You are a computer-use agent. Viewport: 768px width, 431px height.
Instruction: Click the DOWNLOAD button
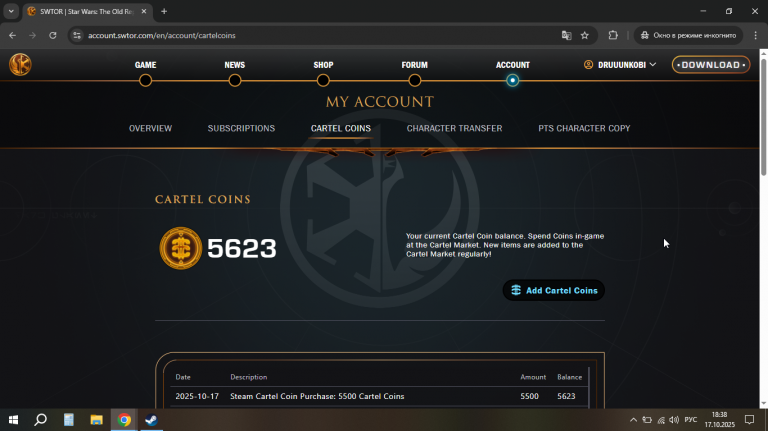tap(711, 65)
